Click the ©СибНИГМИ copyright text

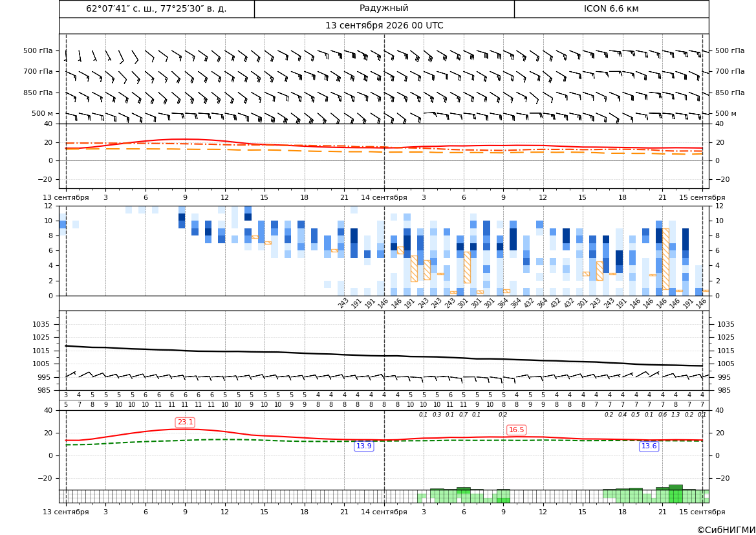[x=726, y=530]
